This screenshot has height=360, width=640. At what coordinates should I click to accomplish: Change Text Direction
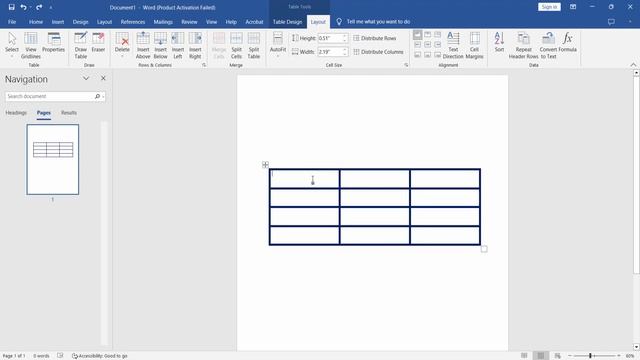(453, 45)
